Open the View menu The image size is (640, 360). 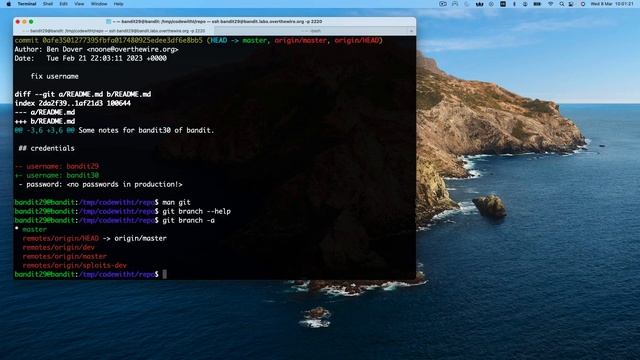click(x=79, y=4)
